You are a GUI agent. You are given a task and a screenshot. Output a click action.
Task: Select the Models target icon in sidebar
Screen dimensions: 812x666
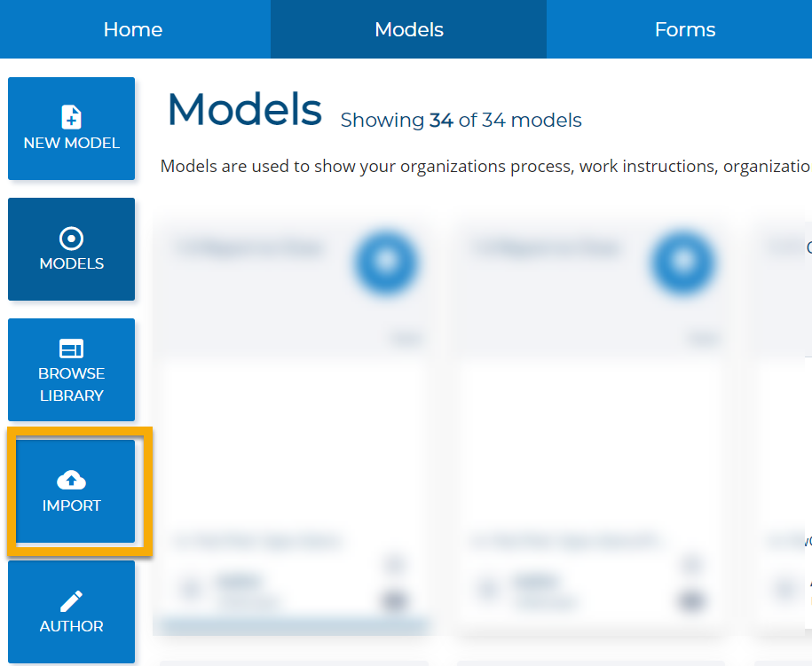click(71, 238)
